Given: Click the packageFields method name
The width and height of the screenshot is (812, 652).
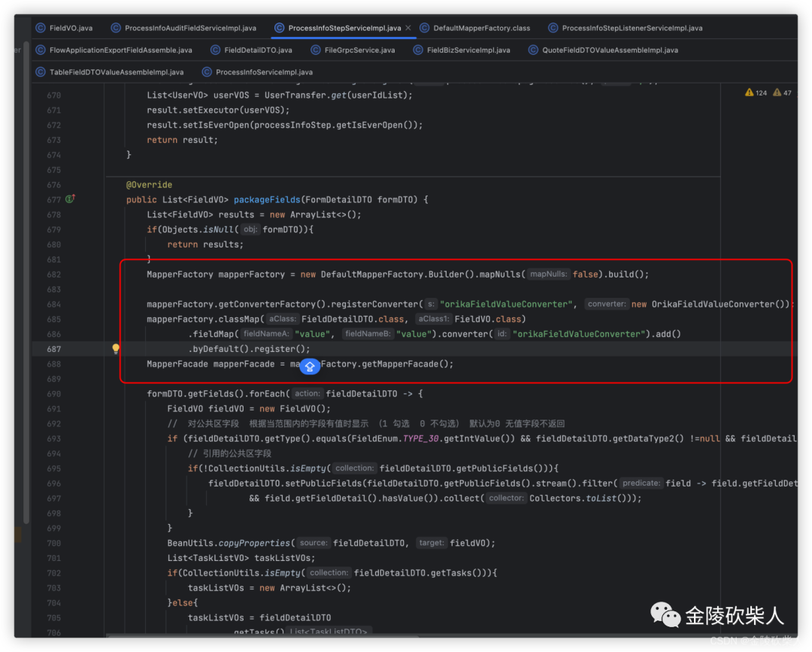Looking at the screenshot, I should coord(267,200).
